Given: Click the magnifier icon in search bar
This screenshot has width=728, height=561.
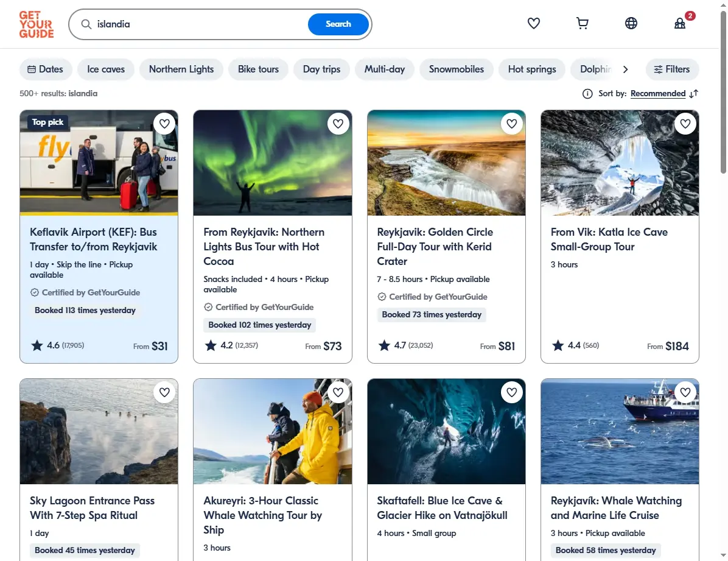Looking at the screenshot, I should (x=86, y=24).
